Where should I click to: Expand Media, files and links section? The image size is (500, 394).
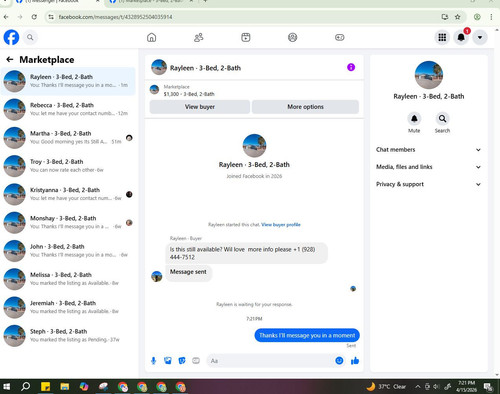point(428,167)
